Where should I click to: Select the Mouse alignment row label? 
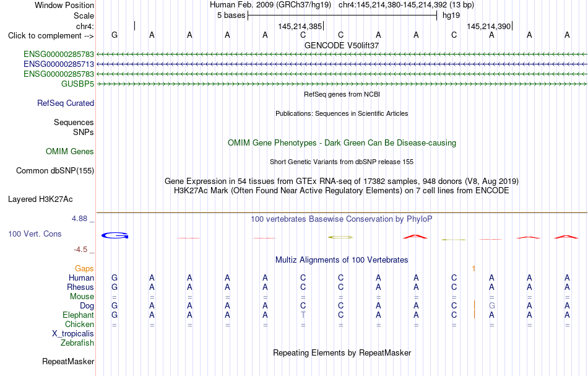click(x=82, y=297)
